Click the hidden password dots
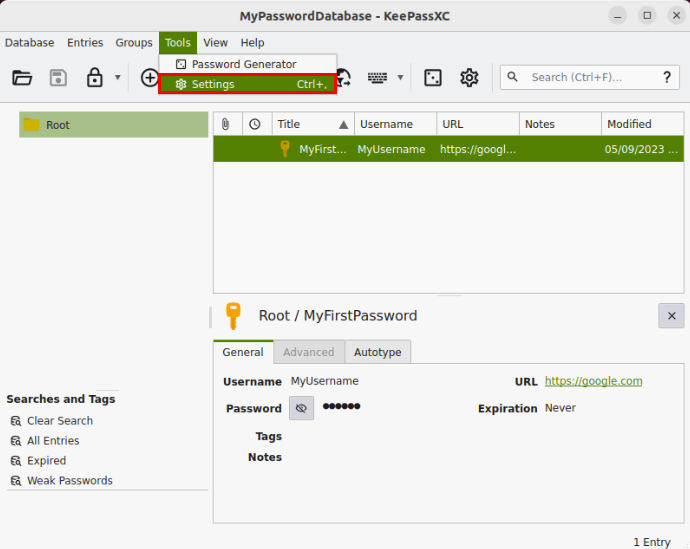Viewport: 690px width, 549px height. [x=341, y=406]
